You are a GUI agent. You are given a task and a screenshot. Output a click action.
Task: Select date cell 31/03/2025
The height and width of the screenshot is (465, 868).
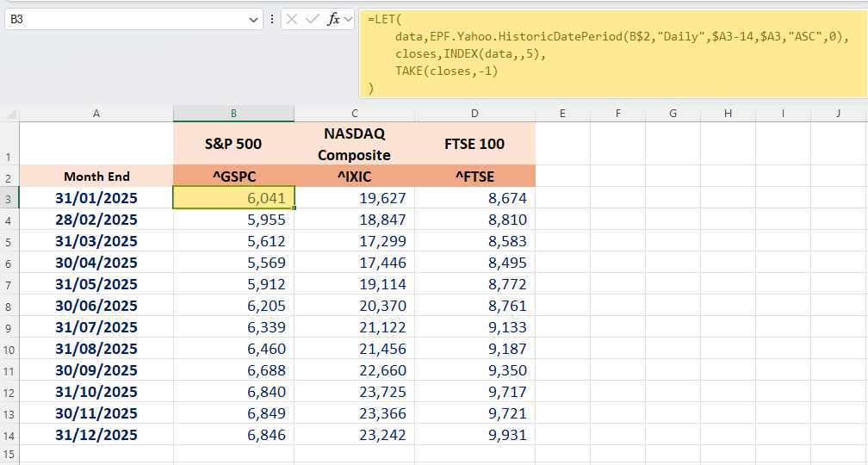(96, 241)
